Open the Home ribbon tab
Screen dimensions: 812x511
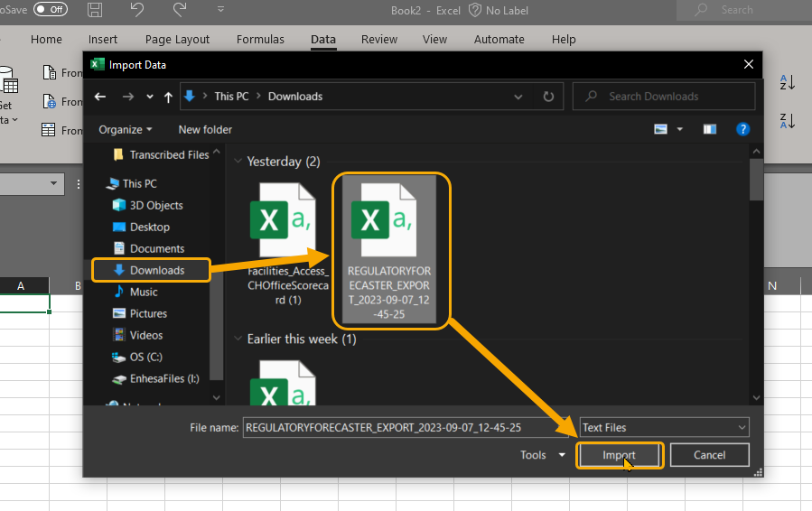[x=46, y=40]
